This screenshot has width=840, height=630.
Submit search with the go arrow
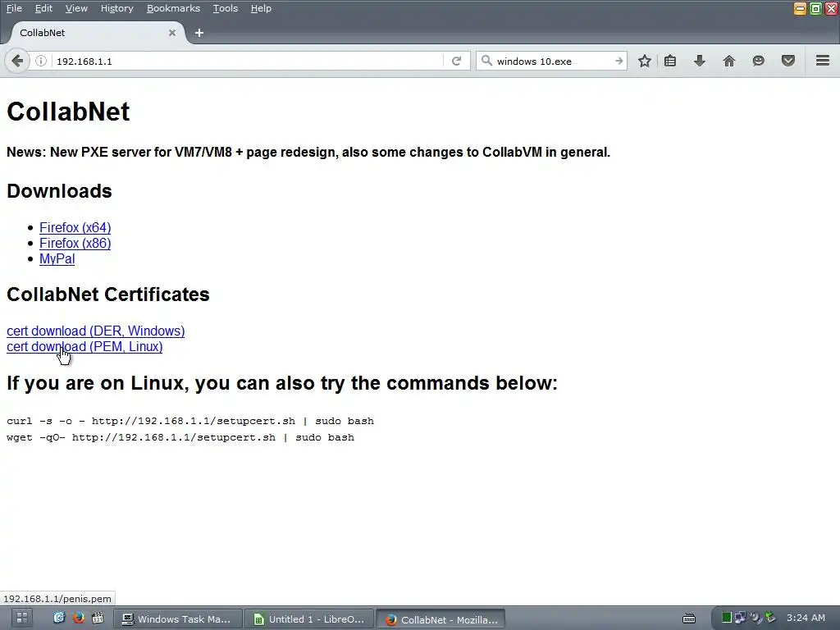[619, 61]
